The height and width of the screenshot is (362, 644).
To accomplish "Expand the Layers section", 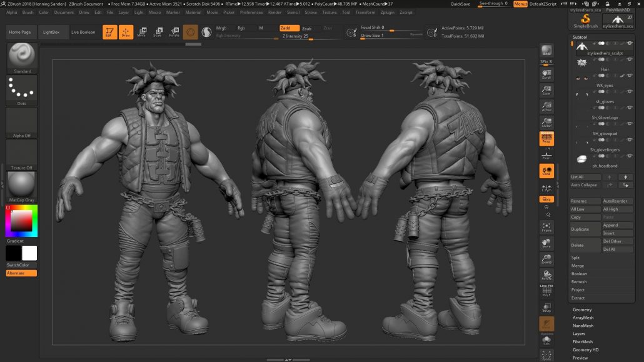I will (579, 334).
